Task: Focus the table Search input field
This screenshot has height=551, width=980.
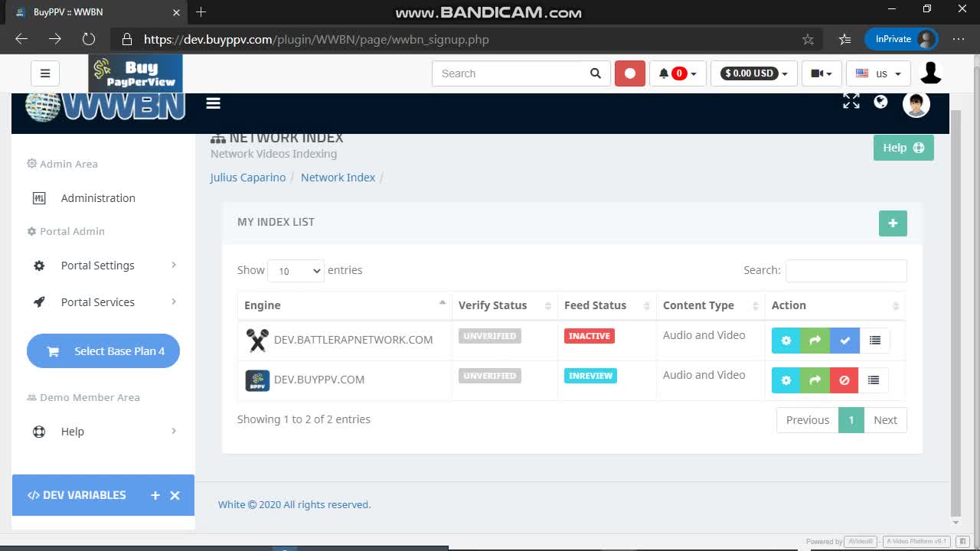Action: click(846, 270)
